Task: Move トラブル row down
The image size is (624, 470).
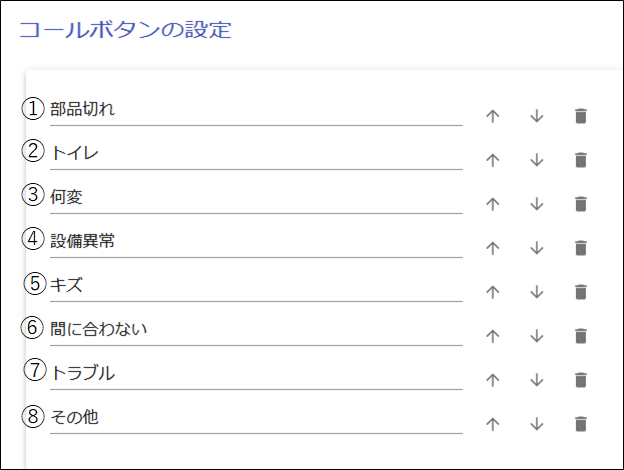Action: click(536, 380)
